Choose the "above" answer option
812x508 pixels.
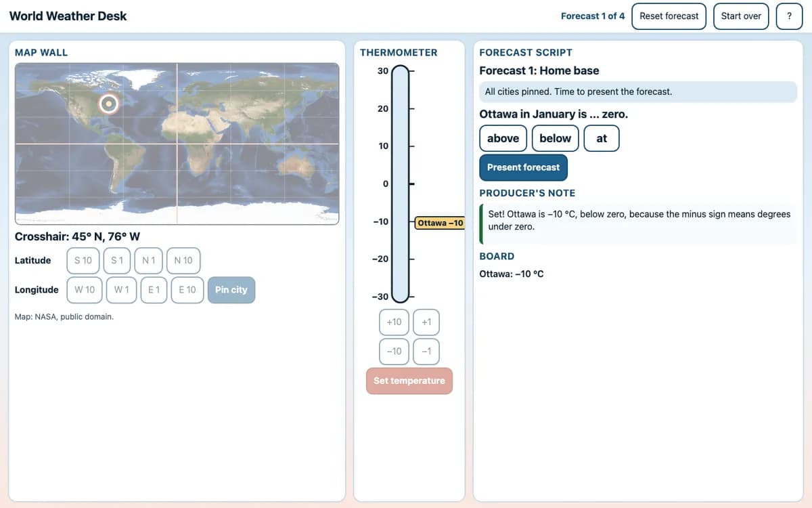pyautogui.click(x=503, y=138)
